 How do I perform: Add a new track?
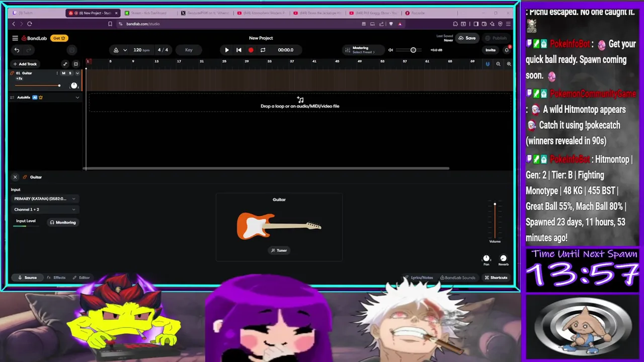coord(25,64)
